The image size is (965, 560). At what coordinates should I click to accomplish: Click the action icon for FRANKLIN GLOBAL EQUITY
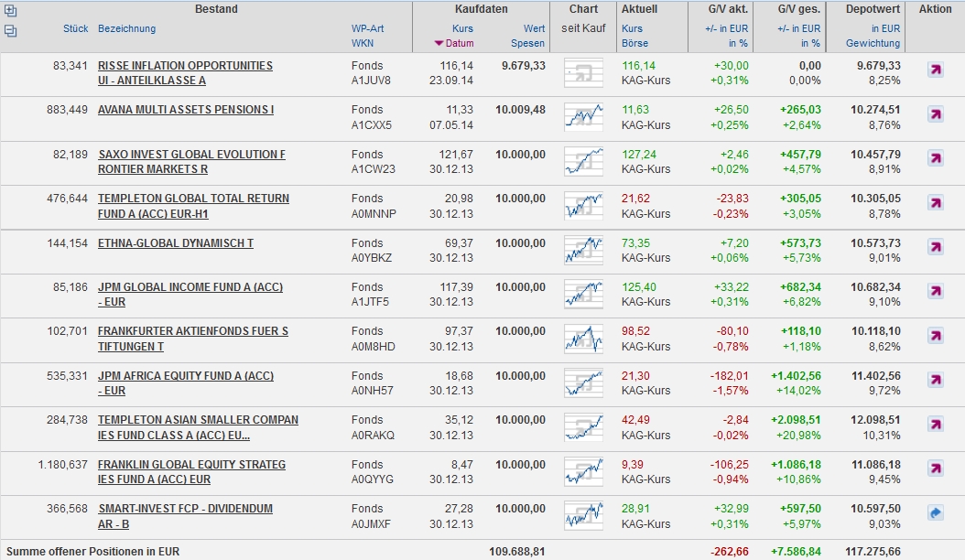pos(935,468)
